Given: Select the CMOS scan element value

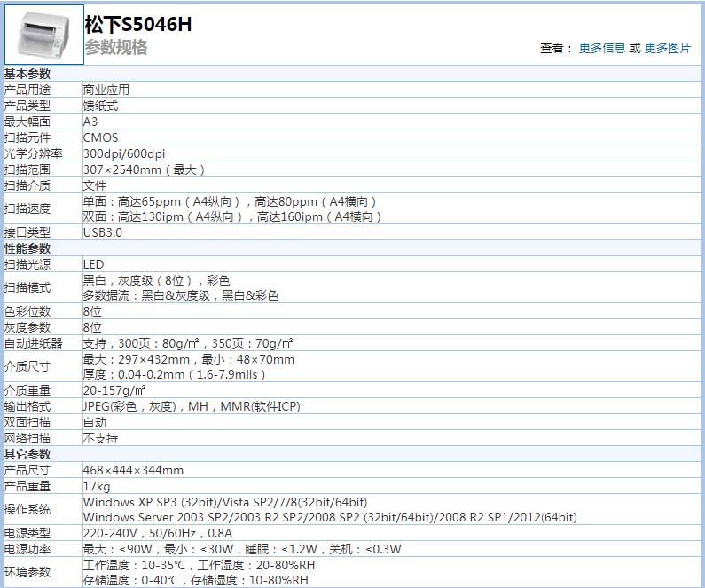Looking at the screenshot, I should tap(101, 137).
